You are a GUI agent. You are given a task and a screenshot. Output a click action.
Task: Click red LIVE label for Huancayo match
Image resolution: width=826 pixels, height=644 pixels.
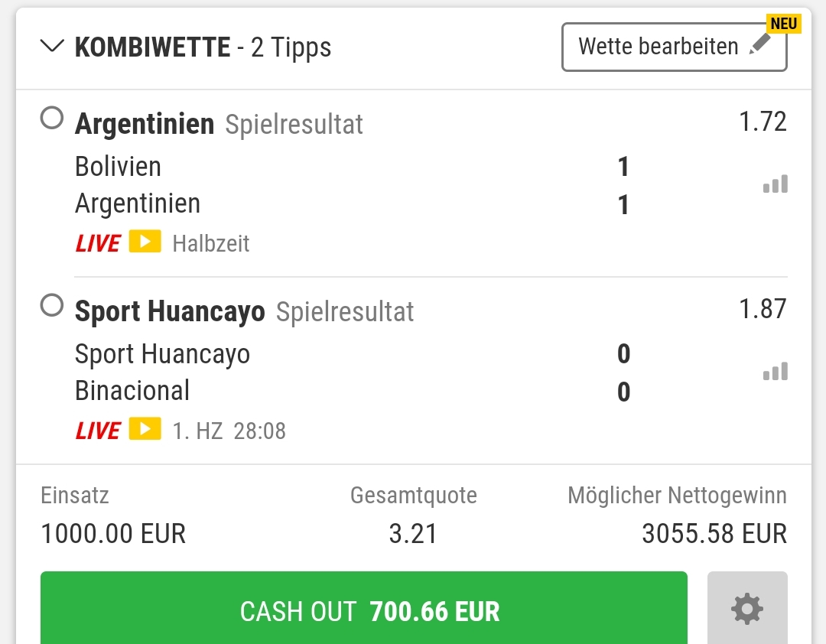coord(97,431)
